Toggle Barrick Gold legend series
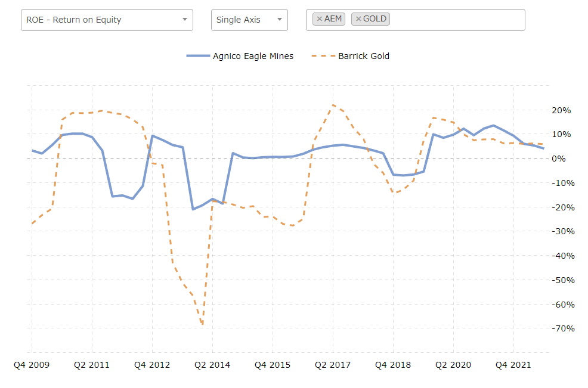The height and width of the screenshot is (388, 588). pyautogui.click(x=364, y=56)
